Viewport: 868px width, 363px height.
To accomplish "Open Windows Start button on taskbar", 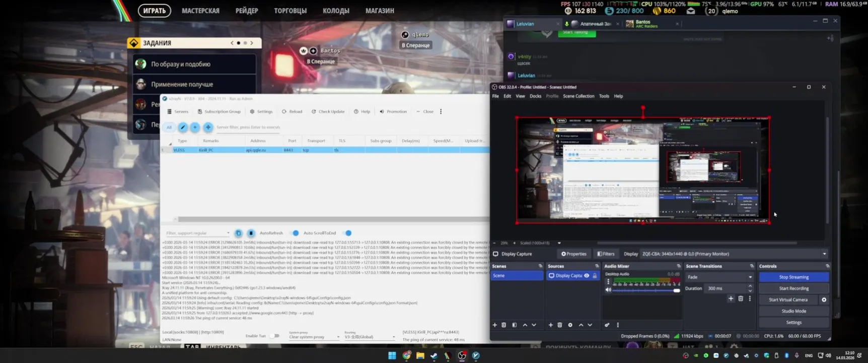I will (x=392, y=355).
